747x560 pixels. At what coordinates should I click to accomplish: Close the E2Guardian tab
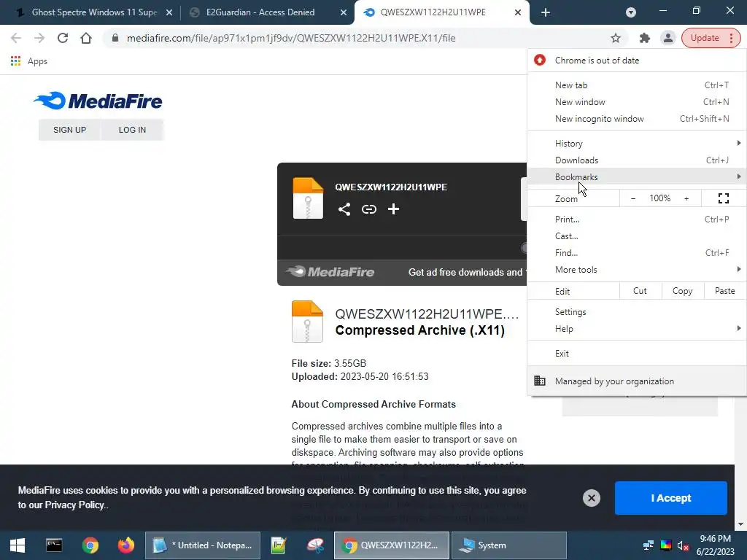point(343,13)
